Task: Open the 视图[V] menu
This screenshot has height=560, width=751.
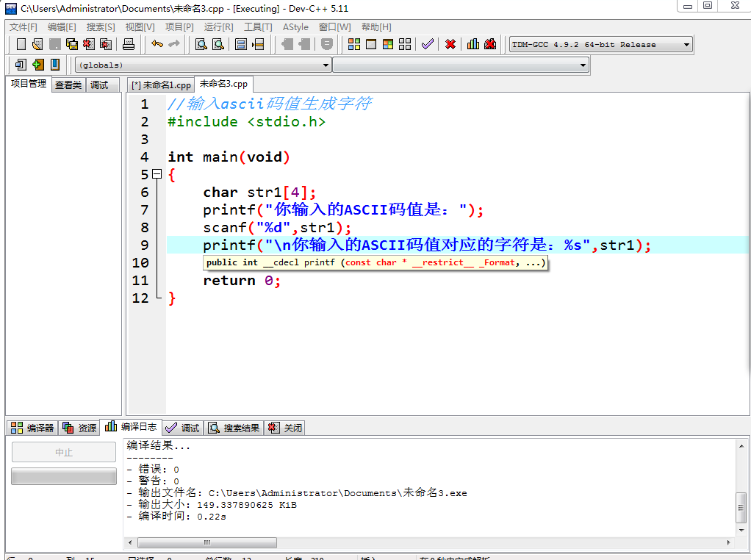Action: click(x=140, y=27)
